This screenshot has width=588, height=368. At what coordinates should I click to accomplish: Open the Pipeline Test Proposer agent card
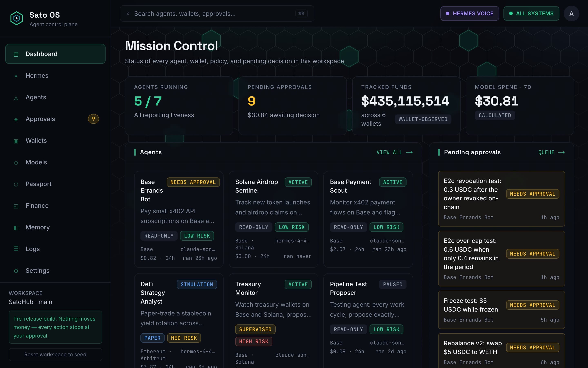(368, 321)
